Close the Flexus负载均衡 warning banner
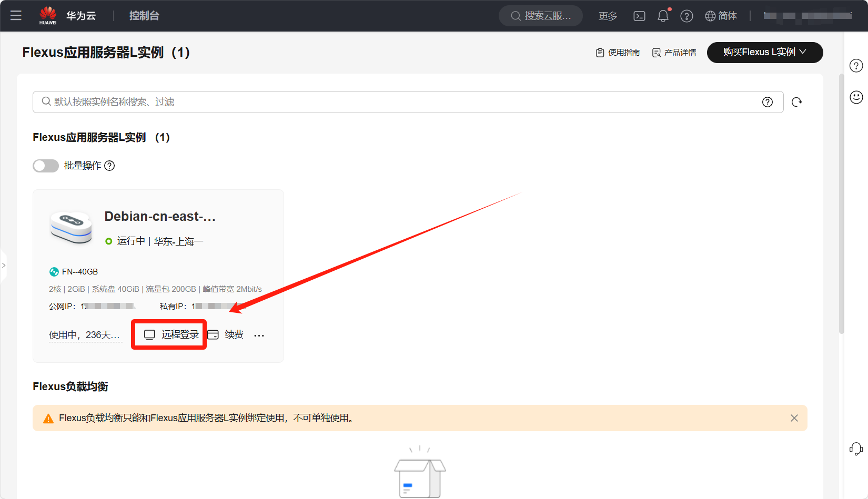This screenshot has height=499, width=868. [794, 418]
